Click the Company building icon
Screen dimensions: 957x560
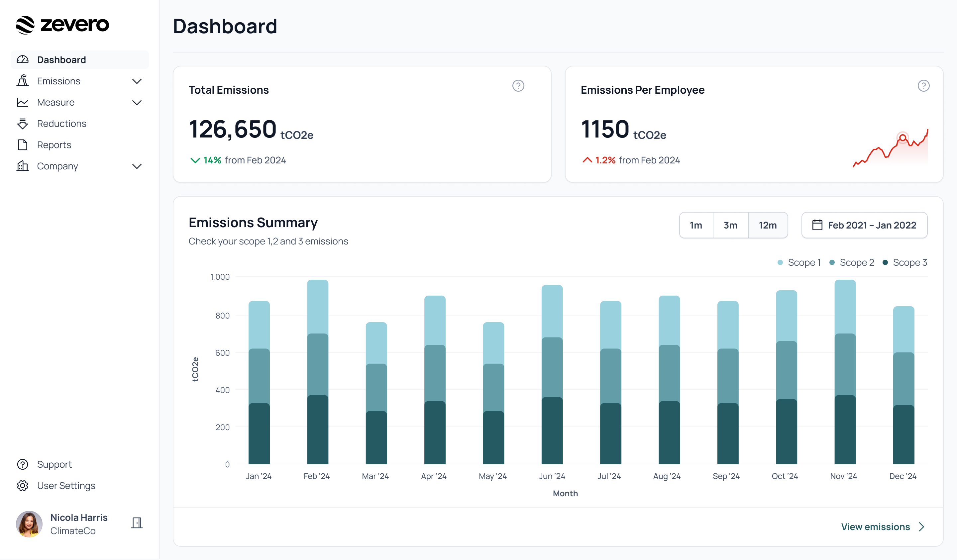click(23, 166)
